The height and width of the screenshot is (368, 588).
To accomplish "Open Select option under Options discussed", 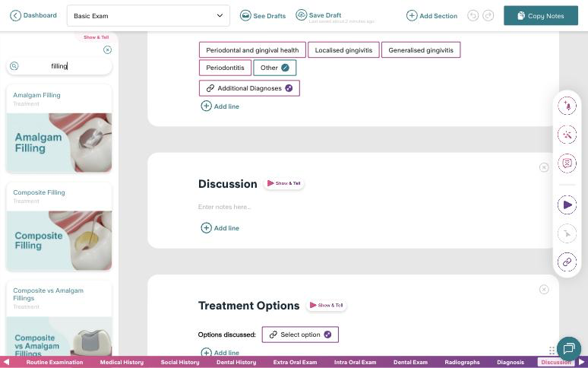I will (300, 335).
